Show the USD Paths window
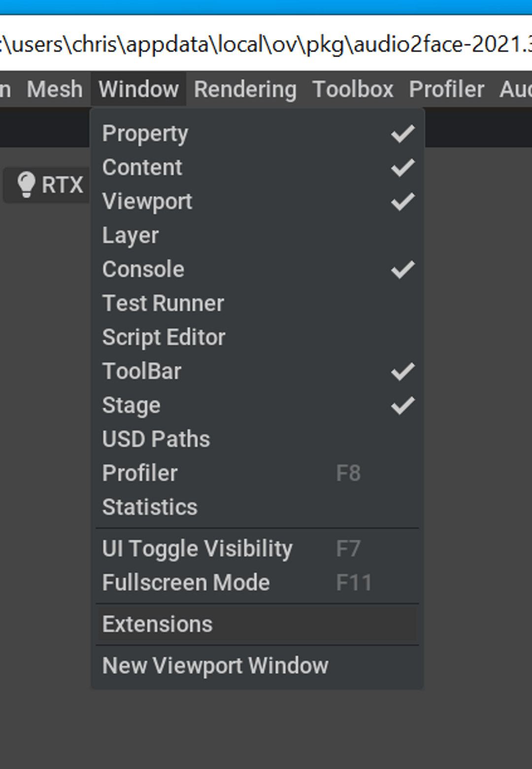Screen dimensions: 532x769 [x=257, y=440]
